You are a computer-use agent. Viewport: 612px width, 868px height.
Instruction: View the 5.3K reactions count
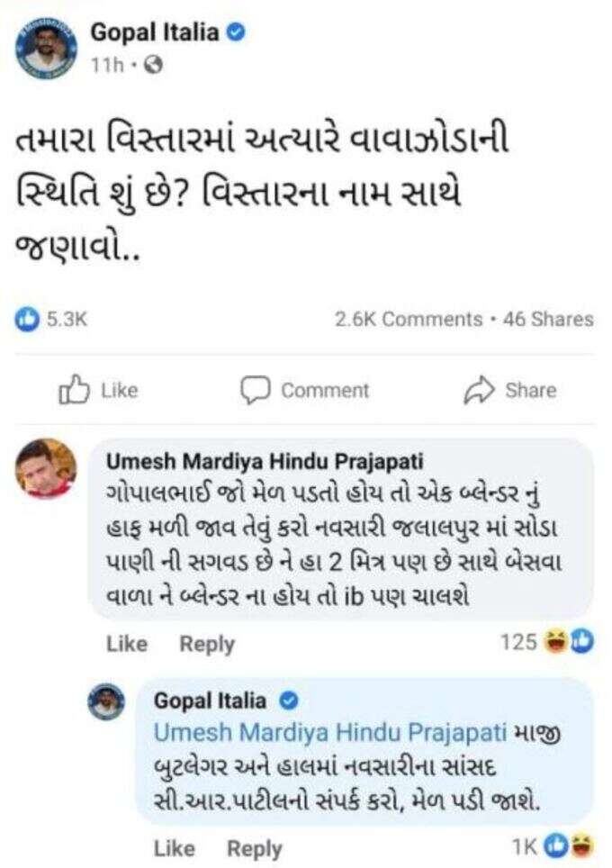[x=66, y=319]
